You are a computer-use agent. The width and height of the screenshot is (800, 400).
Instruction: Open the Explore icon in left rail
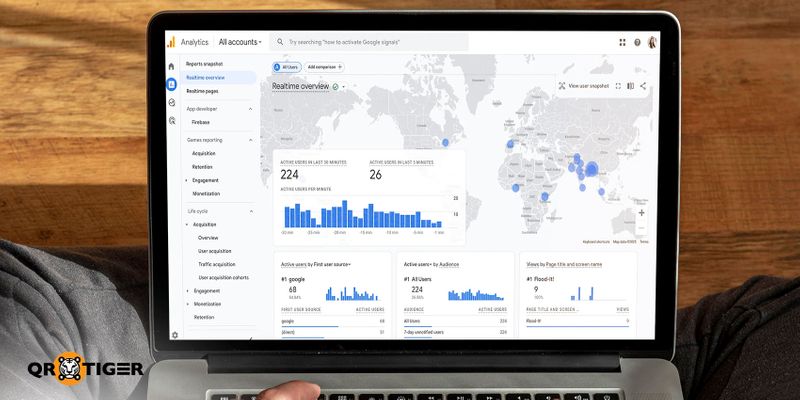(x=171, y=102)
